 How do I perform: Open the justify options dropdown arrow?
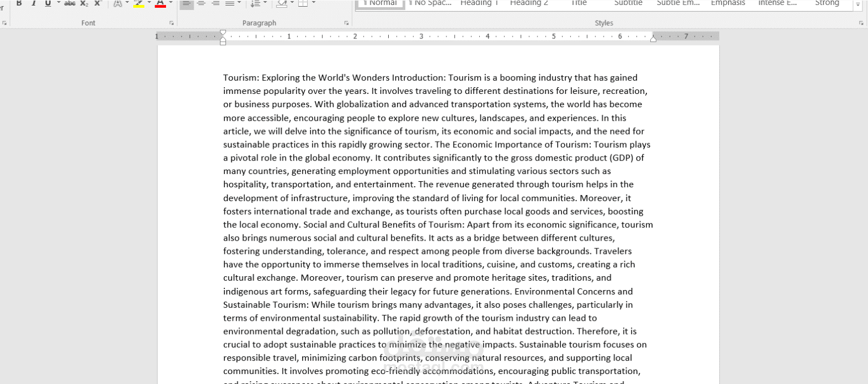point(239,3)
